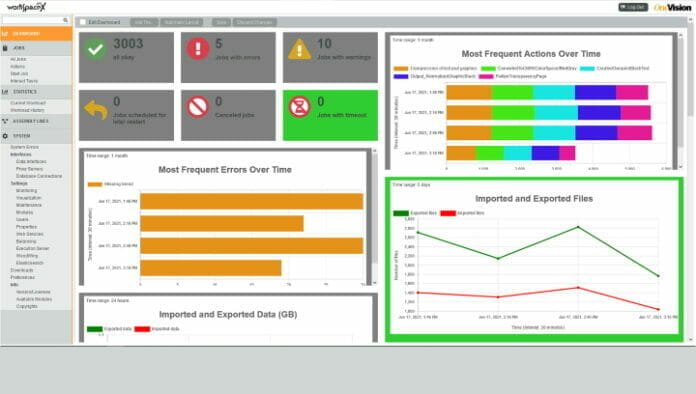Open the Statistics section header
The height and width of the screenshot is (394, 696).
tap(36, 92)
